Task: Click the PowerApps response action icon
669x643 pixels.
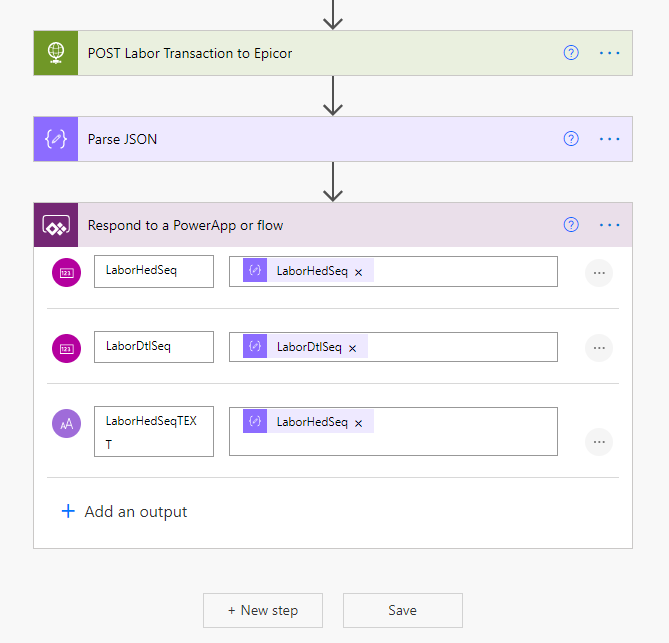Action: click(x=56, y=225)
